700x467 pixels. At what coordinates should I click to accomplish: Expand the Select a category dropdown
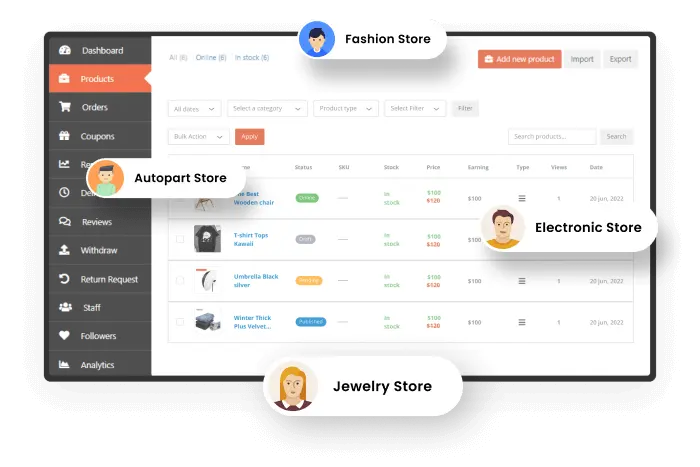tap(267, 108)
